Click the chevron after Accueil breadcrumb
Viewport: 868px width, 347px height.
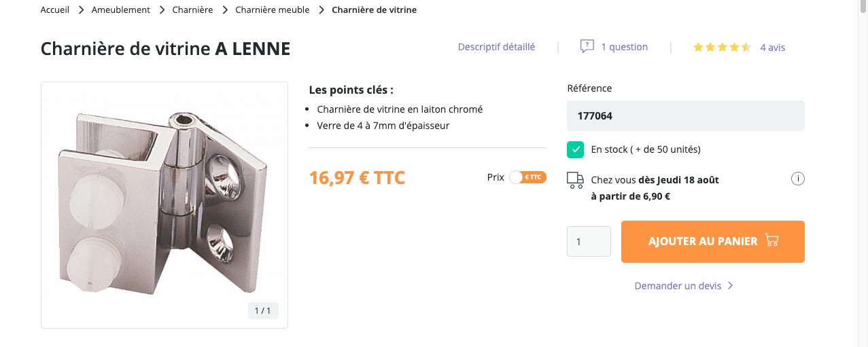click(81, 10)
